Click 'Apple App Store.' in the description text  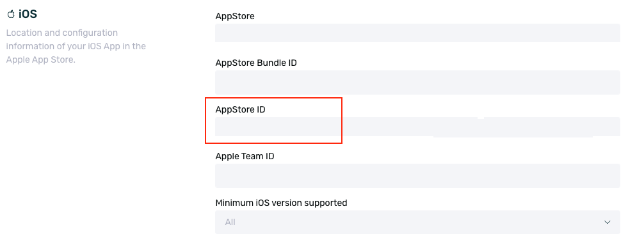click(x=41, y=59)
